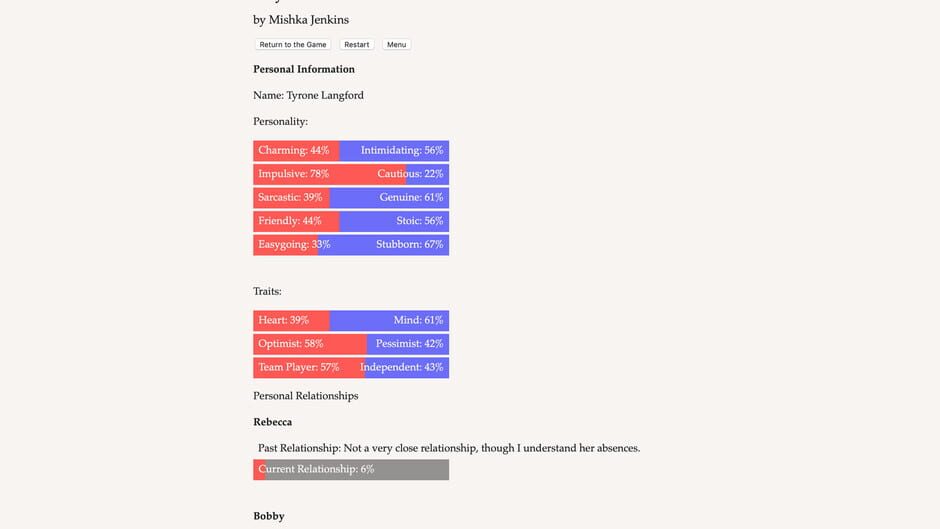Select the Impulsive versus Cautious stat bar
Viewport: 940px width, 529px height.
coord(351,174)
